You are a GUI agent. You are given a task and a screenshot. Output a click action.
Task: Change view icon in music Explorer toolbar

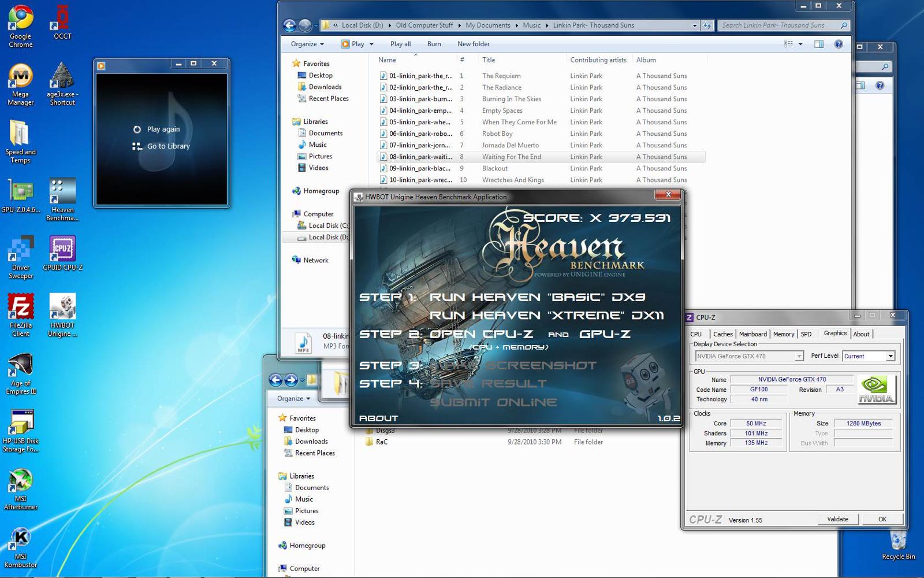pos(788,44)
